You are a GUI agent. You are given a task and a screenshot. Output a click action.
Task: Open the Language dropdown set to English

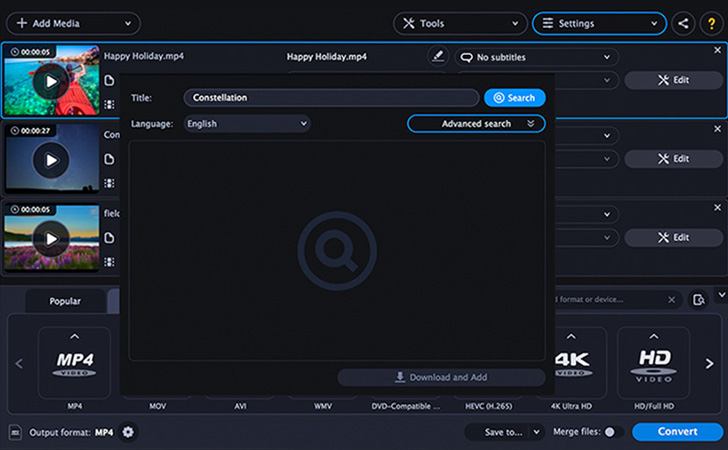coord(247,124)
